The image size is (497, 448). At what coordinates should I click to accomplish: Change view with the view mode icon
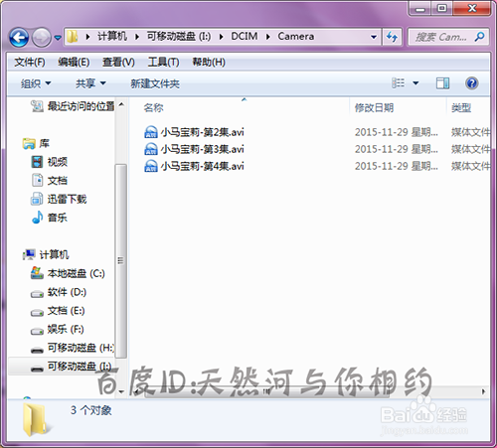tap(398, 82)
